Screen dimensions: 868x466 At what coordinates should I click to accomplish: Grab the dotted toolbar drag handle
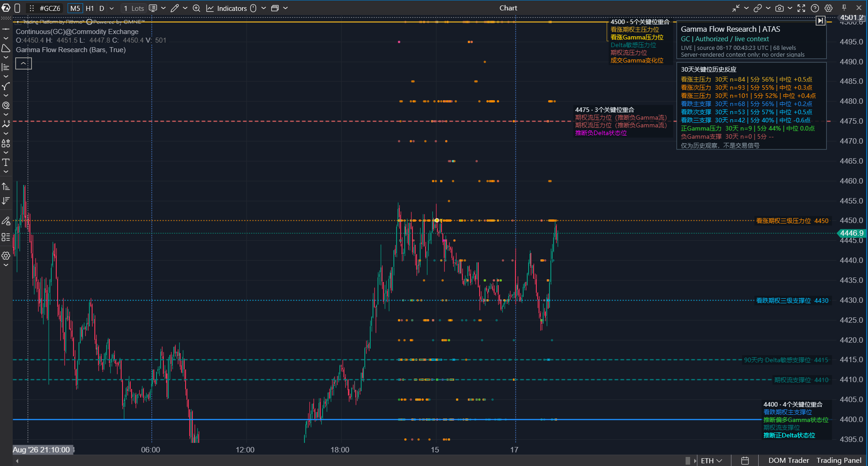pyautogui.click(x=32, y=8)
